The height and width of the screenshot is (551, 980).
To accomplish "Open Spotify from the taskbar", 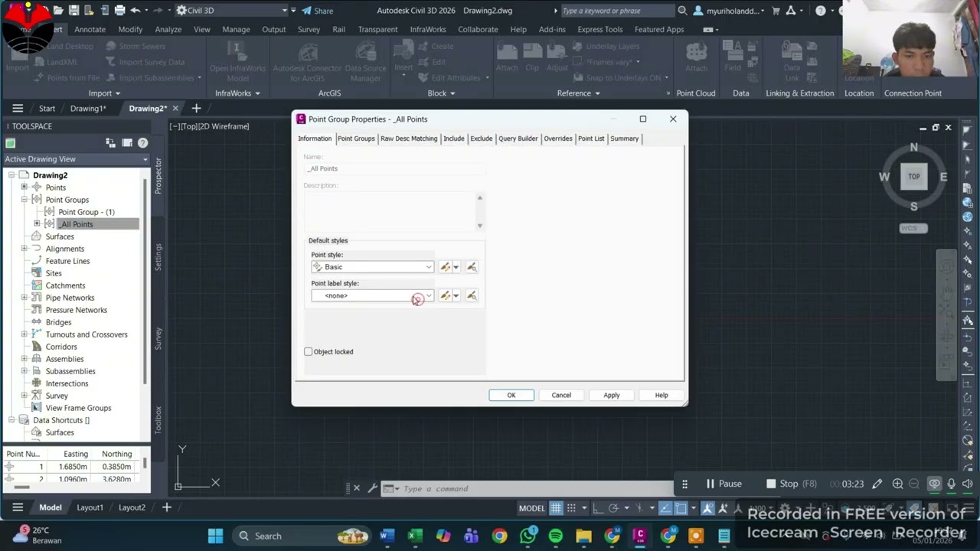I will coord(556,536).
